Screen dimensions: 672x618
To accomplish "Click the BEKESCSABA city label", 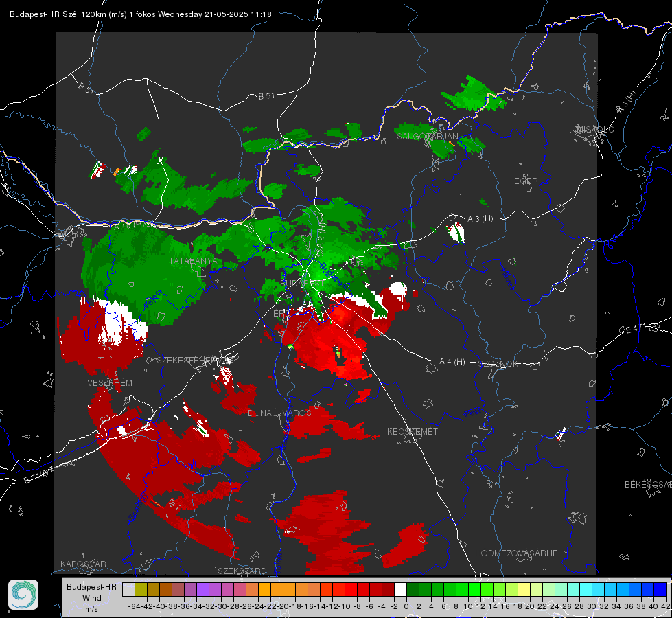I will point(648,484).
